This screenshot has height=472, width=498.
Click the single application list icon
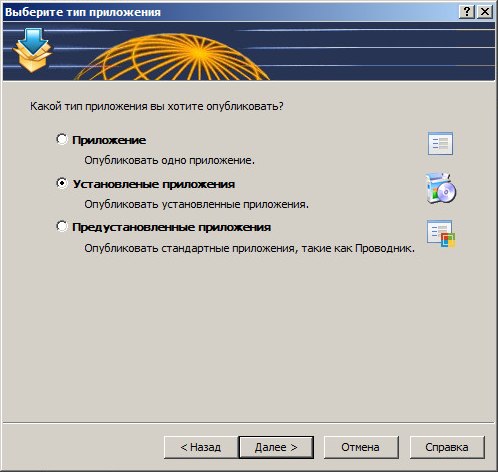click(440, 144)
